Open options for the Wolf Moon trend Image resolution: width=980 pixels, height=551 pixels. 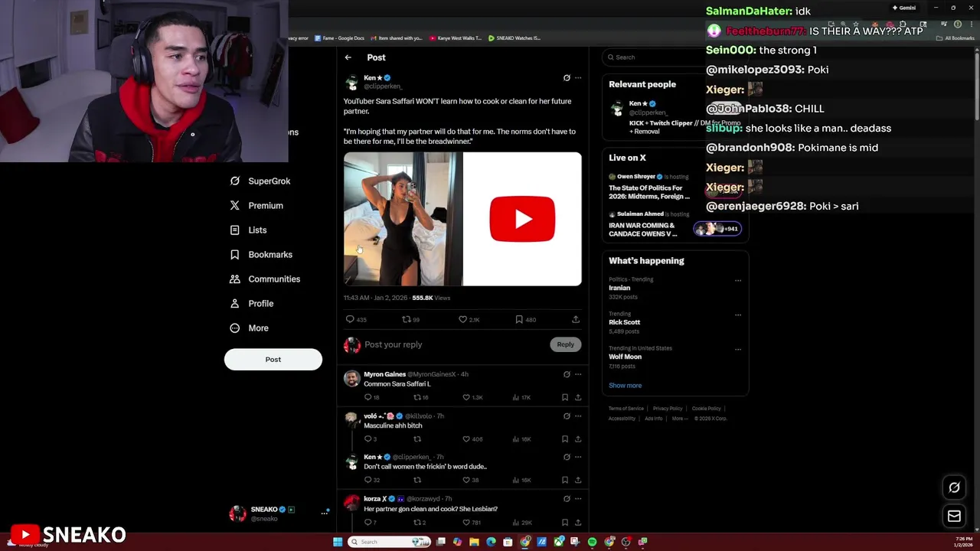tap(738, 349)
